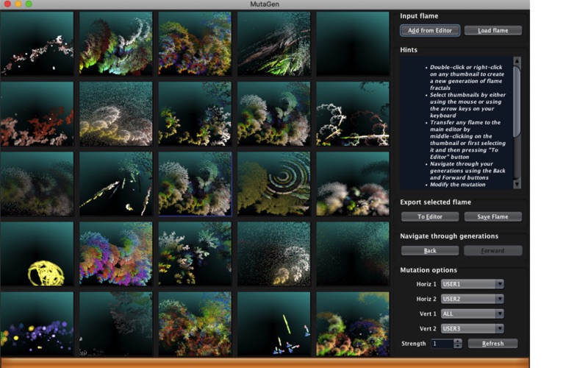Image resolution: width=588 pixels, height=368 pixels.
Task: Click the yellow minimize window button
Action: tap(18, 4)
